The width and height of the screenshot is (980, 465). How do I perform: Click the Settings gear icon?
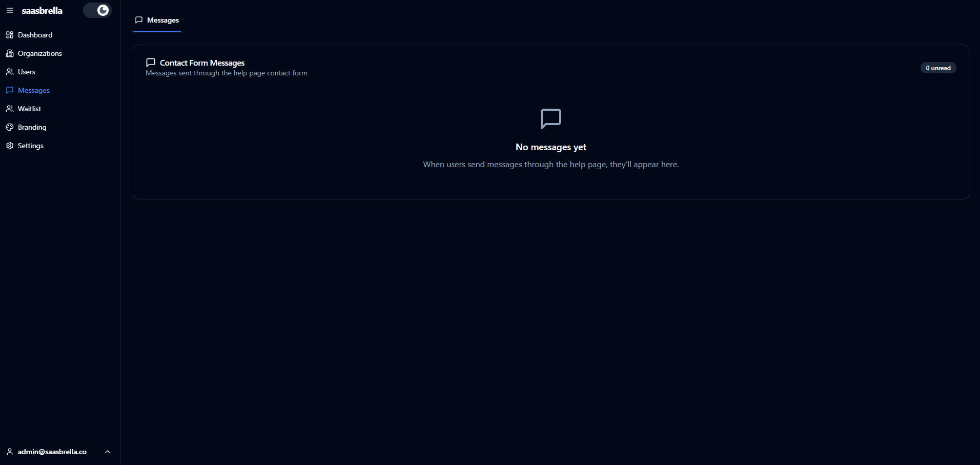(10, 146)
